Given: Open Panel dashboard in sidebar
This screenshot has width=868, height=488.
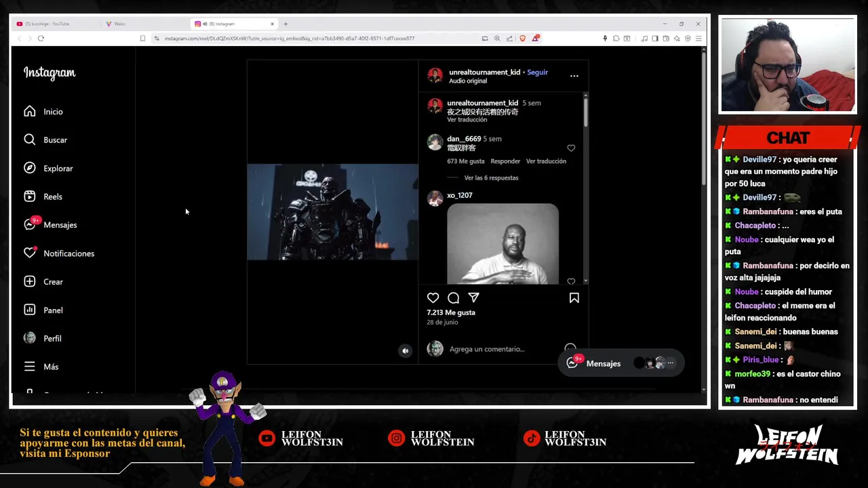Looking at the screenshot, I should (x=43, y=310).
